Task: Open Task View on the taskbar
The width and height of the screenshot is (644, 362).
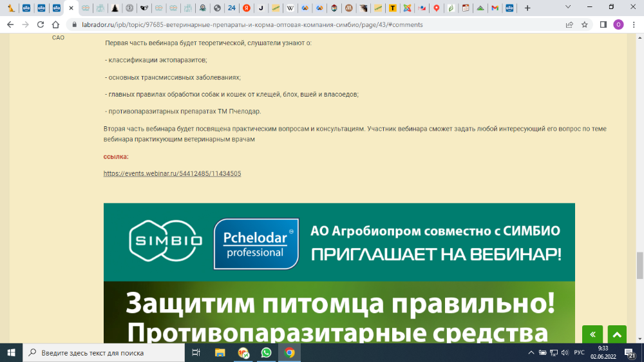Action: coord(196,352)
